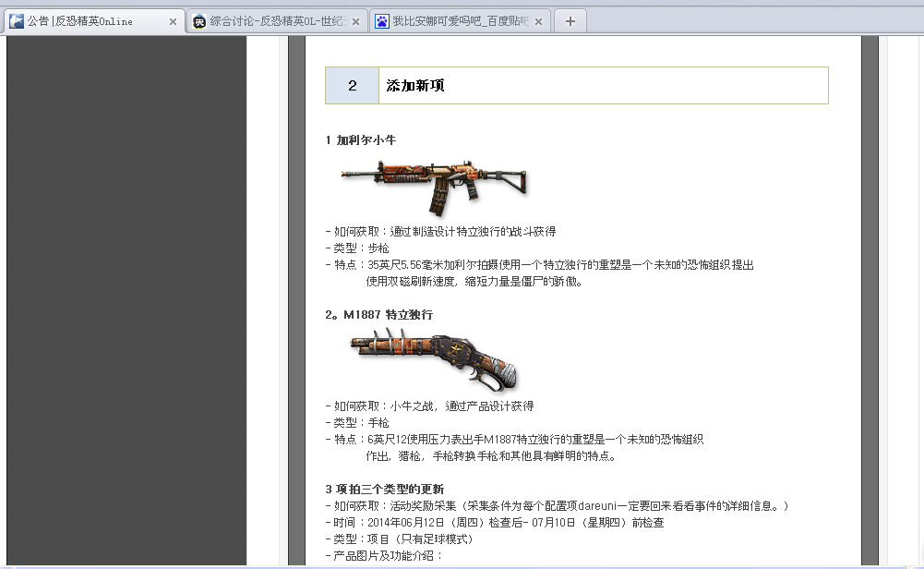Click the line 类型：手枪

(357, 423)
